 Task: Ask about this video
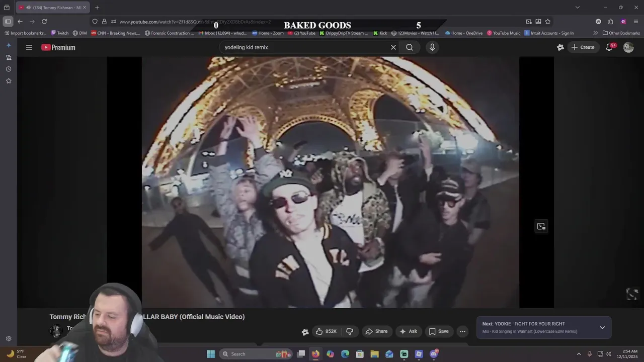point(409,331)
